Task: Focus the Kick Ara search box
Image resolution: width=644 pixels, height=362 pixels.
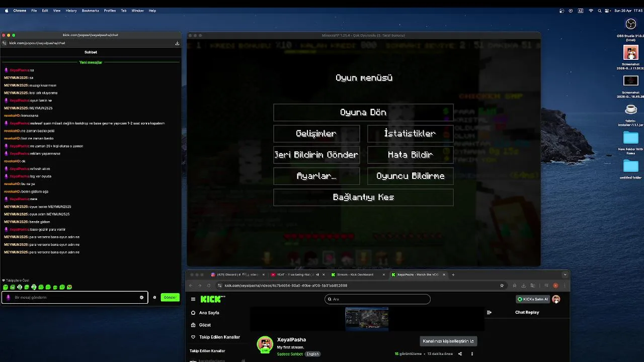Action: click(x=377, y=299)
